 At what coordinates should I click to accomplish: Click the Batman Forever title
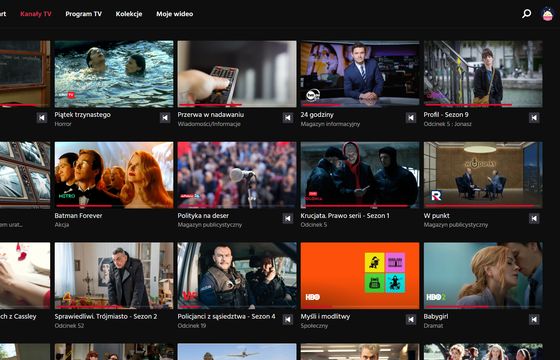click(x=78, y=216)
